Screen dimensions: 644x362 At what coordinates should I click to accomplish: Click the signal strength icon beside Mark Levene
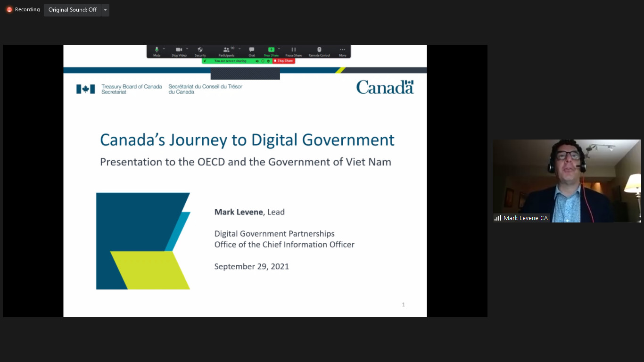498,218
